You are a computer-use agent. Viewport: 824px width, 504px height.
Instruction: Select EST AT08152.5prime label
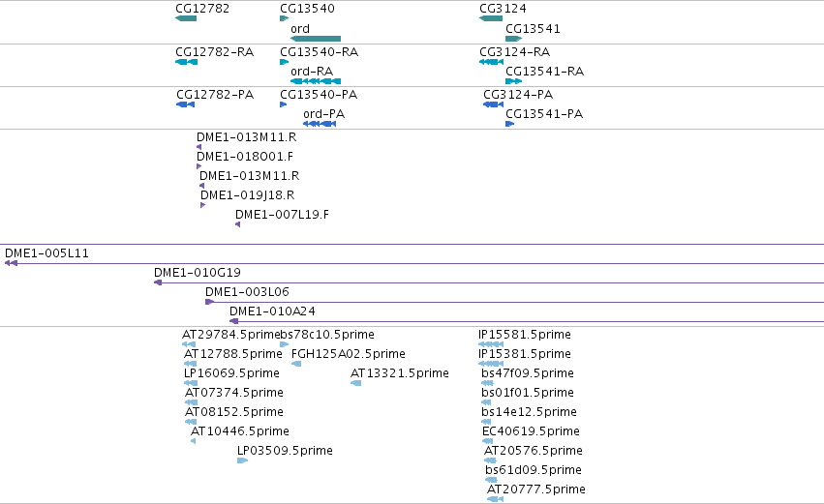[234, 413]
